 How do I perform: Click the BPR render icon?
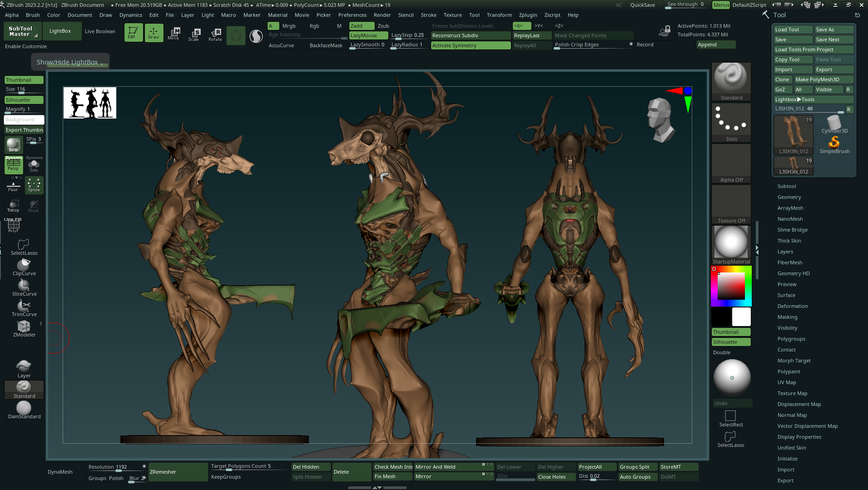(x=14, y=145)
